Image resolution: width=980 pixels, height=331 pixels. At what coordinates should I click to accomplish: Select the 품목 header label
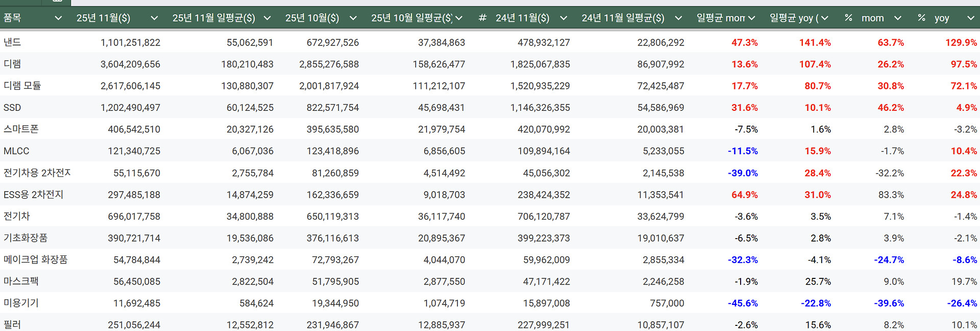click(x=12, y=18)
